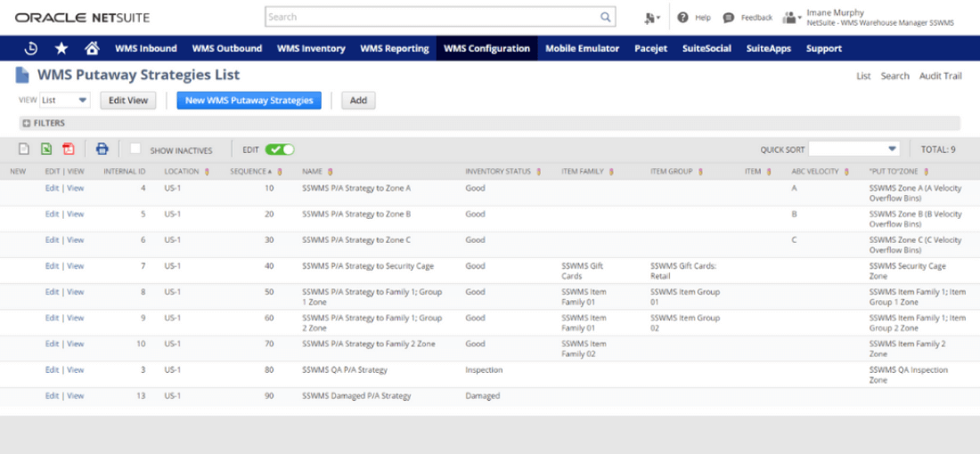Enable the Show Inactives checkbox
The width and height of the screenshot is (980, 454).
pos(135,150)
